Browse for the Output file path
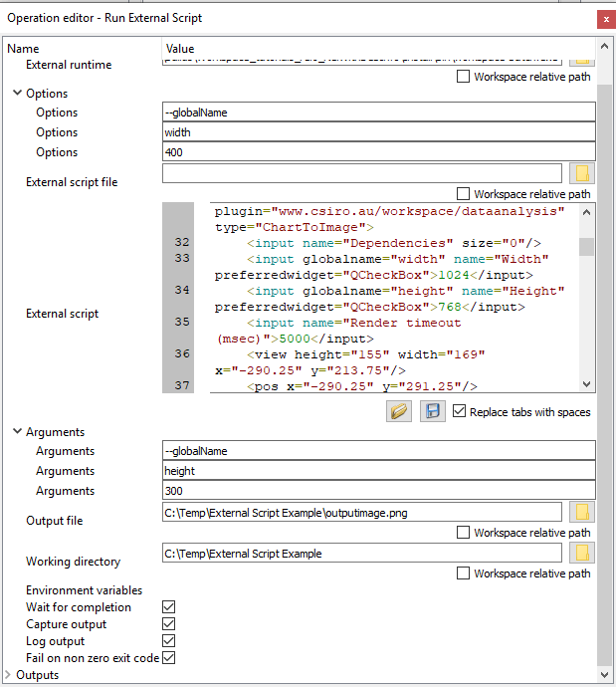Viewport: 616px width, 687px height. 582,512
